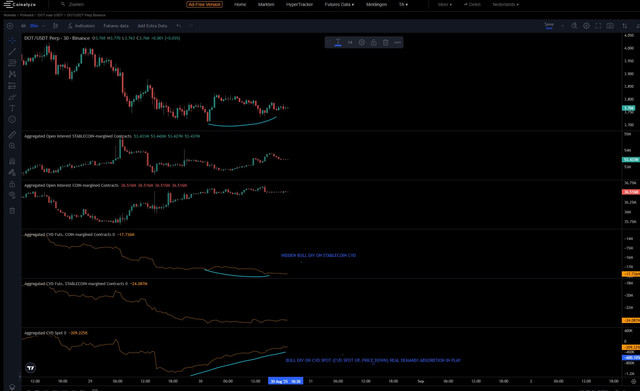
Task: Expand the Futures Data dropdown
Action: click(x=339, y=4)
